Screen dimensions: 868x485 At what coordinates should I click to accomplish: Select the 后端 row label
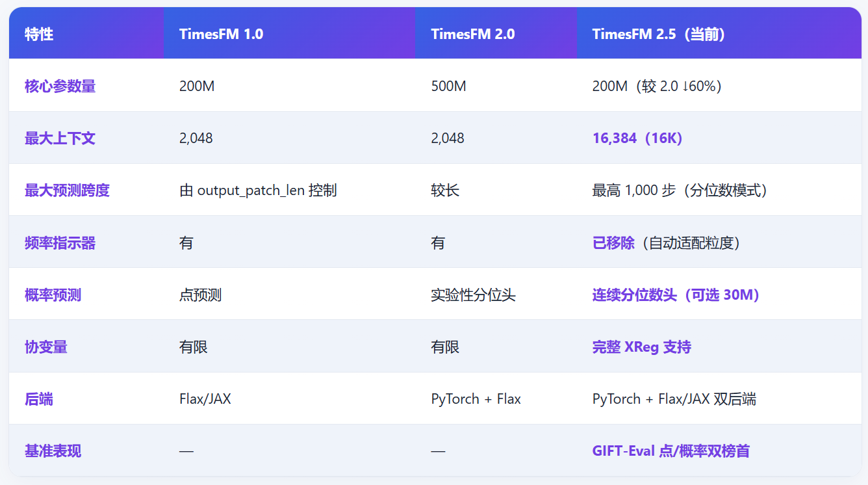pyautogui.click(x=39, y=399)
